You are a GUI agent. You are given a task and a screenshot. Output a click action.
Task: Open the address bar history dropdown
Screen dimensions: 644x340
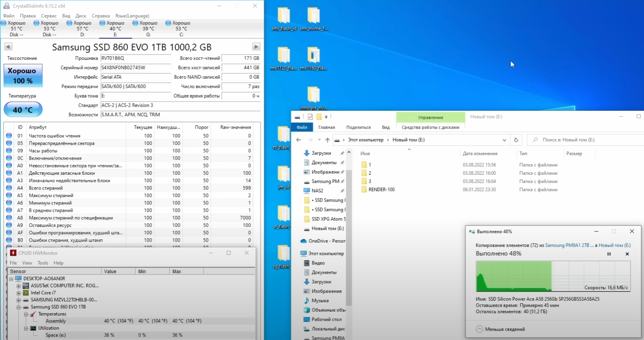[504, 140]
